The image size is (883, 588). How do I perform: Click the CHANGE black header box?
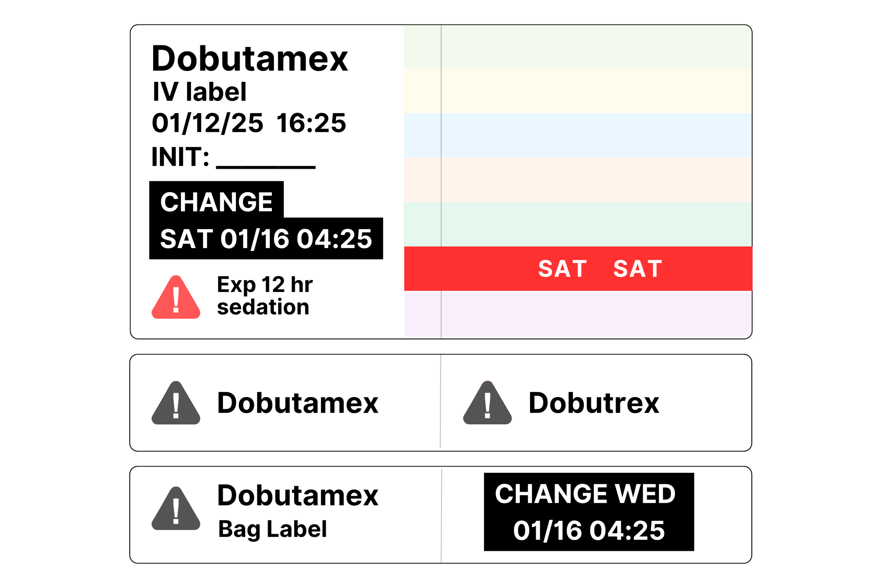216,200
